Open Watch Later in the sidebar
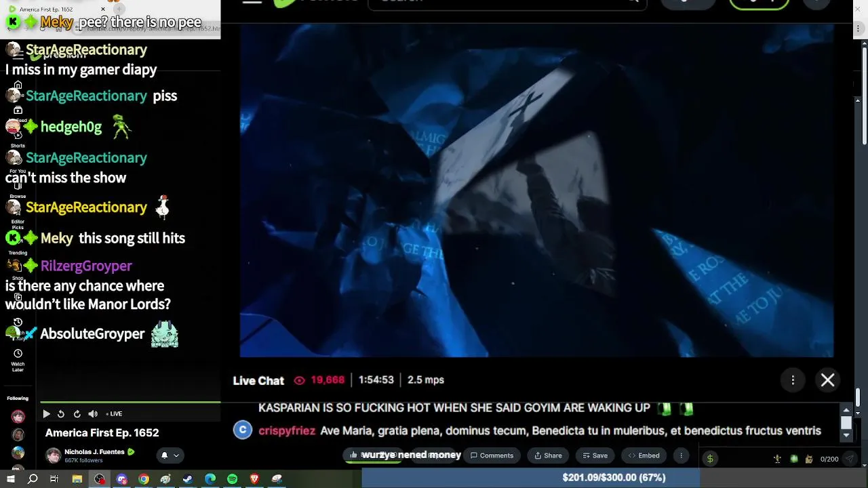868x488 pixels. (x=18, y=359)
